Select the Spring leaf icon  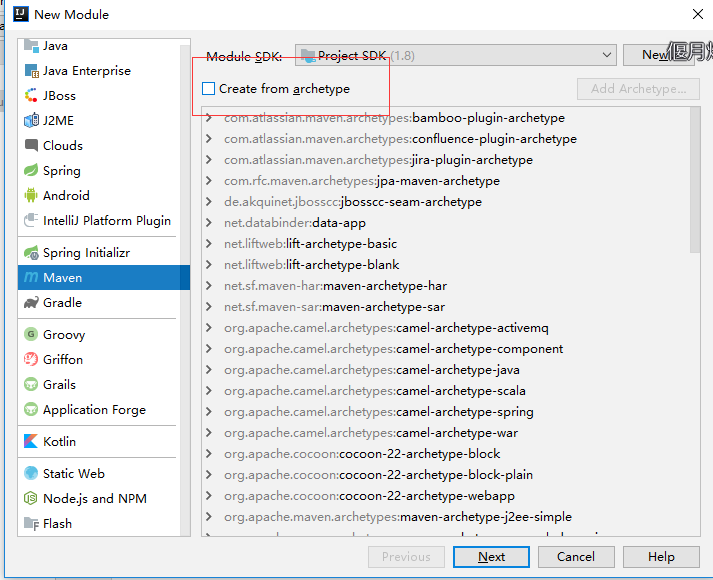pos(31,170)
